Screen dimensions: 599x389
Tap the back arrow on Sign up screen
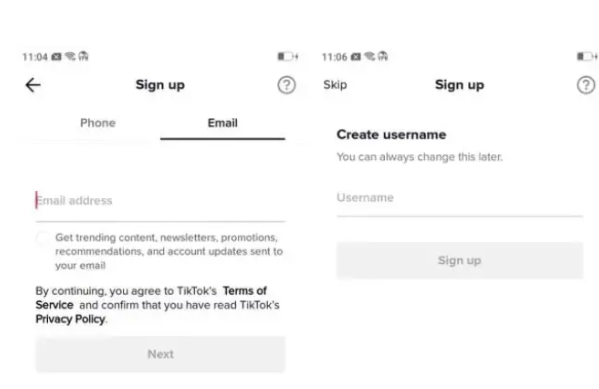click(33, 85)
